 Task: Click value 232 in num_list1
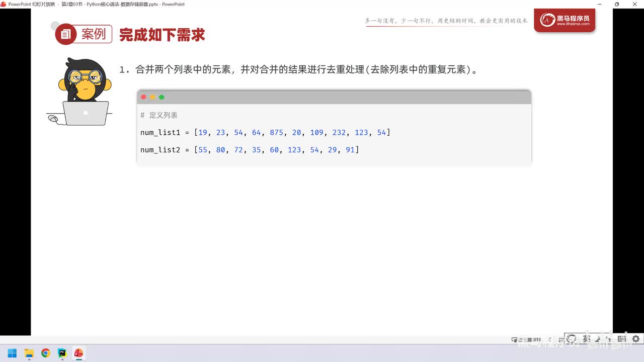tap(339, 133)
